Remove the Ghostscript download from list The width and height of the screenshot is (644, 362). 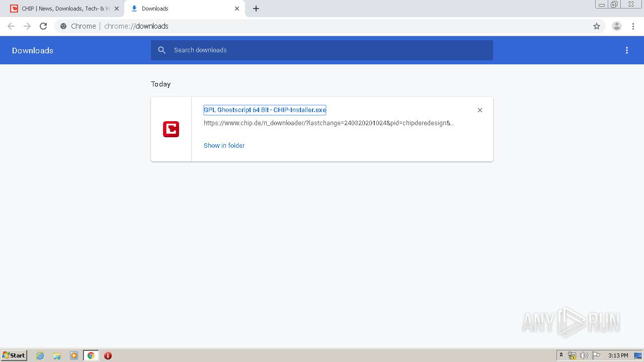pos(480,110)
